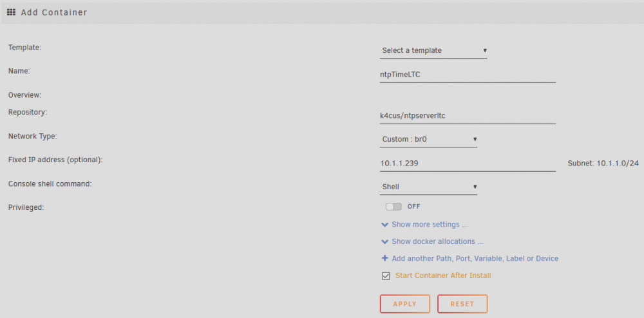
Task: Click the Fixed IP address field 10.1.1.239
Action: pyautogui.click(x=468, y=164)
